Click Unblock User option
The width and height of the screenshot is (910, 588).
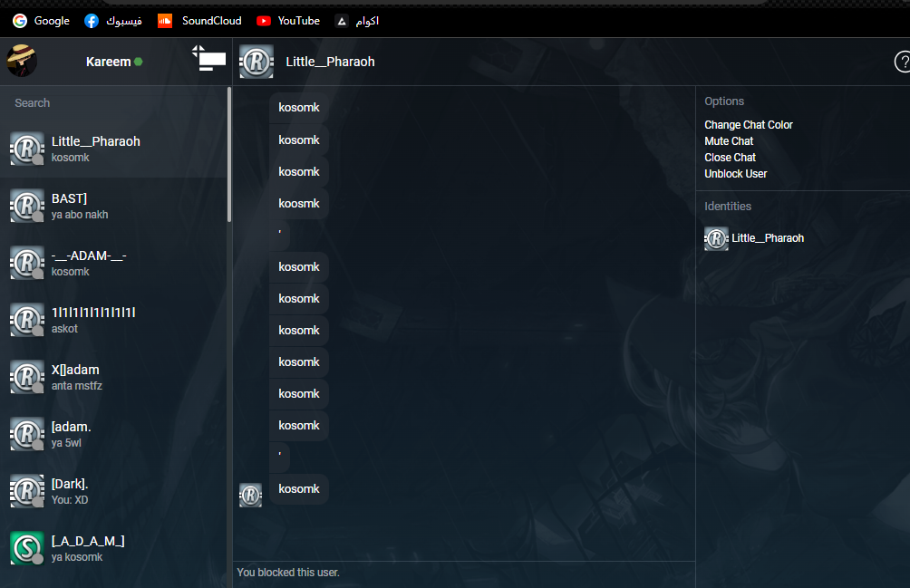click(735, 174)
